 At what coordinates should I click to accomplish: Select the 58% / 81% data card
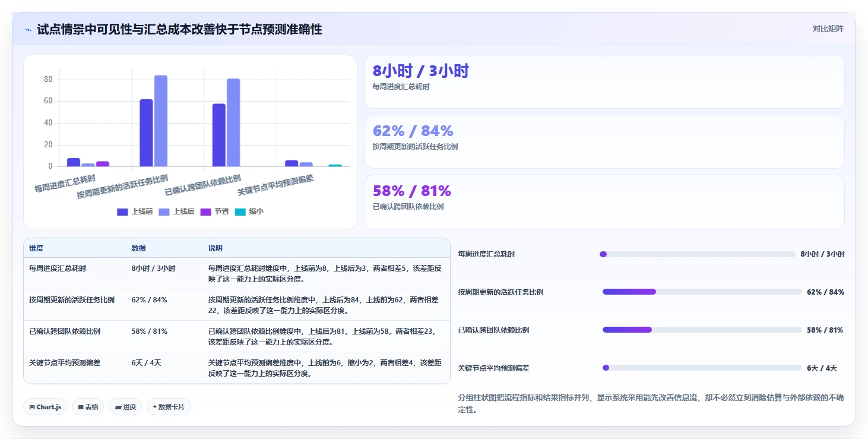point(604,202)
